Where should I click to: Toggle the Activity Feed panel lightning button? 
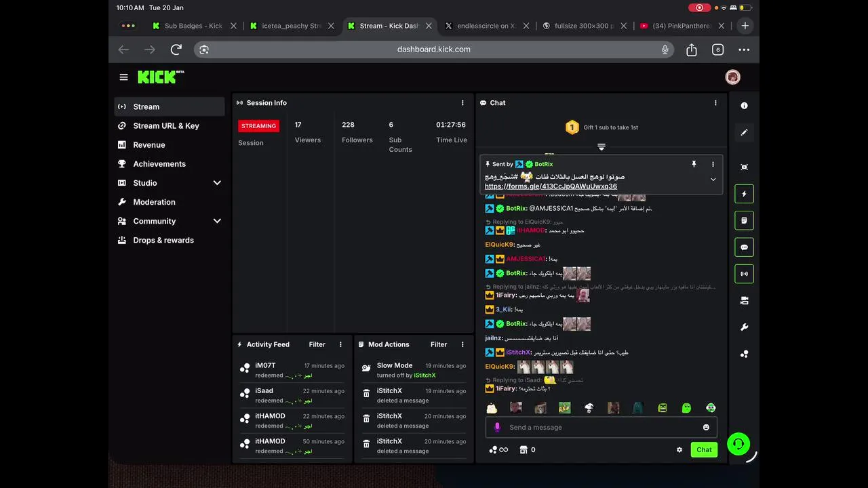pyautogui.click(x=744, y=194)
